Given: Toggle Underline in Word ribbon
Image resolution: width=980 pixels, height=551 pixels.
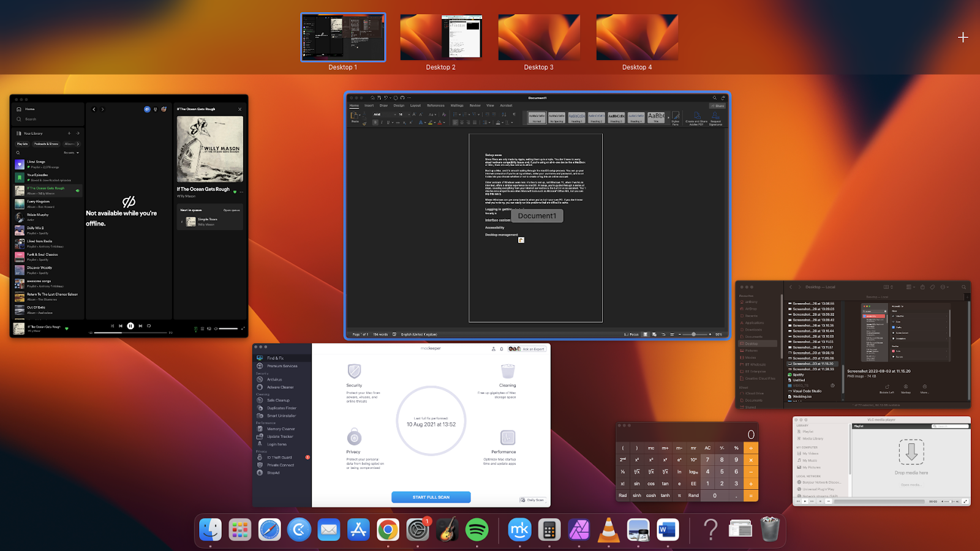Looking at the screenshot, I should pyautogui.click(x=388, y=122).
